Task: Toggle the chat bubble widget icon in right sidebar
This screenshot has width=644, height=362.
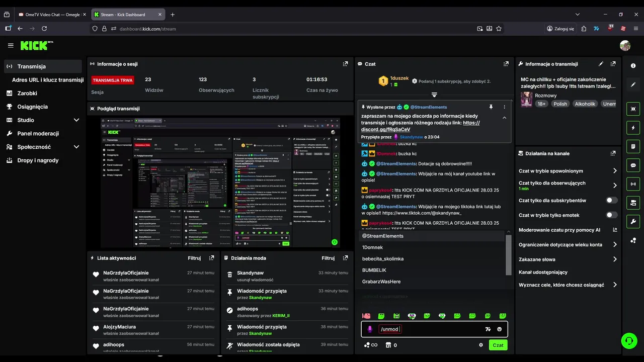Action: click(x=633, y=165)
